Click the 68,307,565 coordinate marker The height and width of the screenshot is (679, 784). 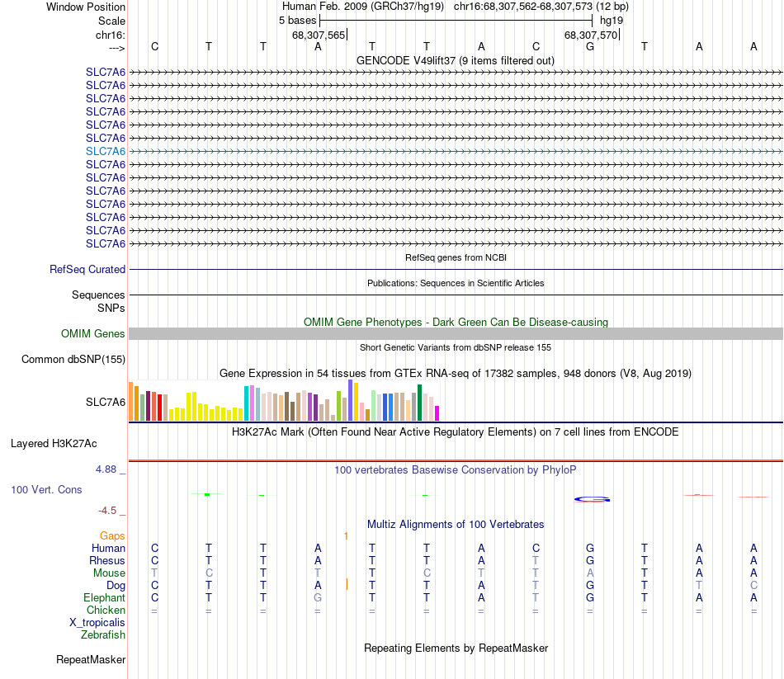pos(319,35)
